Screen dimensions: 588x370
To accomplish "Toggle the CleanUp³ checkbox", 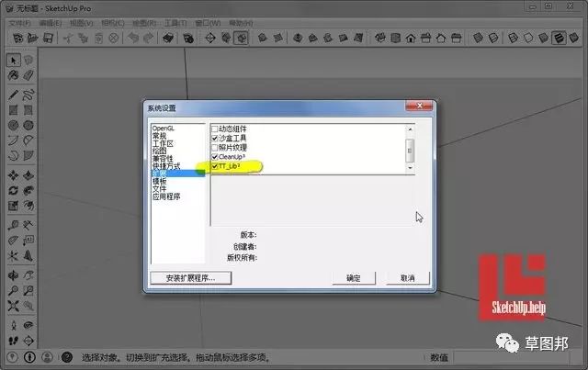I will coord(214,157).
